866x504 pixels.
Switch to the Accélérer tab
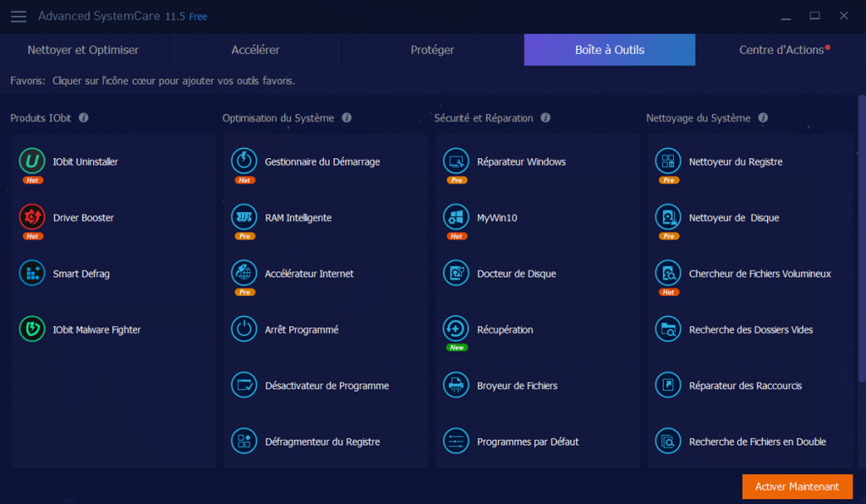click(255, 50)
